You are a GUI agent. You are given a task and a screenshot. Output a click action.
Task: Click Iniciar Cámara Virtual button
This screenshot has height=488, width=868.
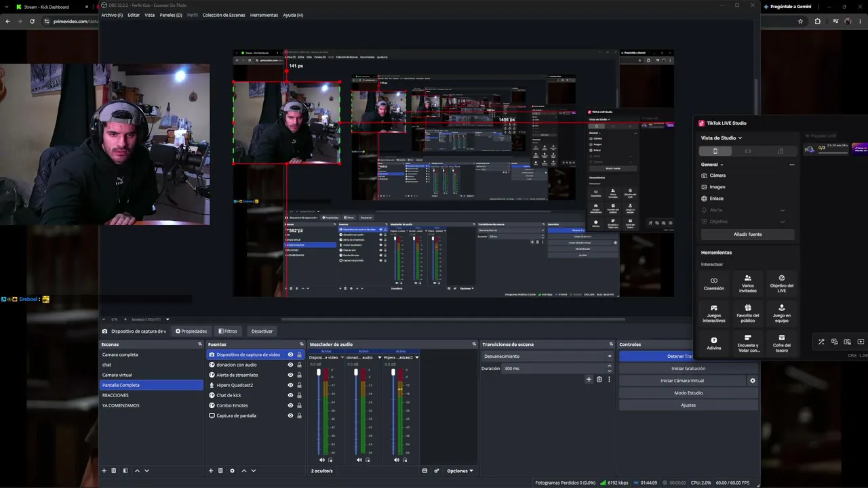682,381
